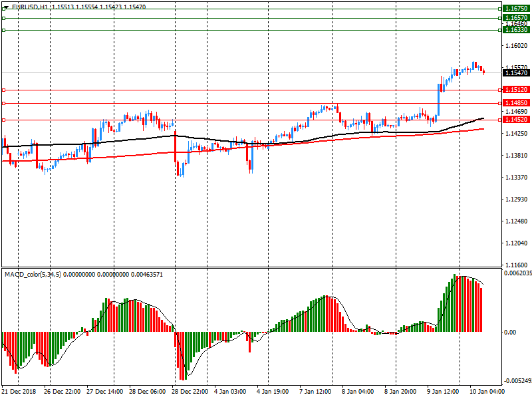Screen dimensions: 532x399
Task: Click the red 1.15120 price level label
Action: click(516, 90)
